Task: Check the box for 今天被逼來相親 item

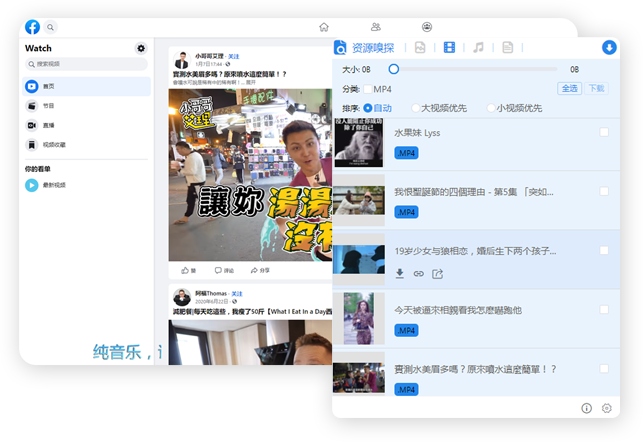Action: click(x=604, y=310)
